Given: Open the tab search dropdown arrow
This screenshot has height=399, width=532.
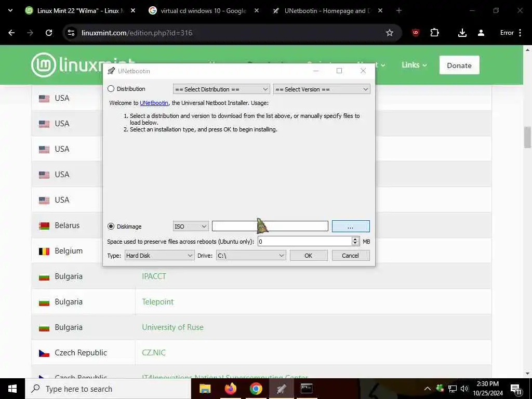Looking at the screenshot, I should point(10,10).
